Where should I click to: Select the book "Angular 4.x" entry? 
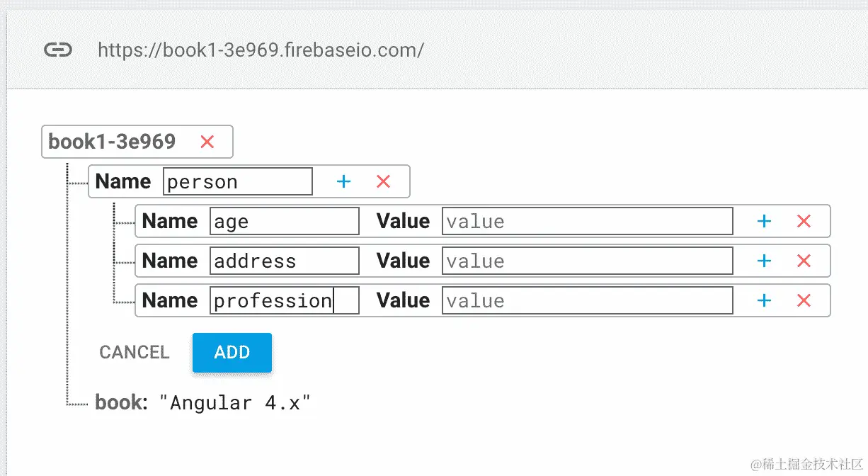(x=203, y=403)
